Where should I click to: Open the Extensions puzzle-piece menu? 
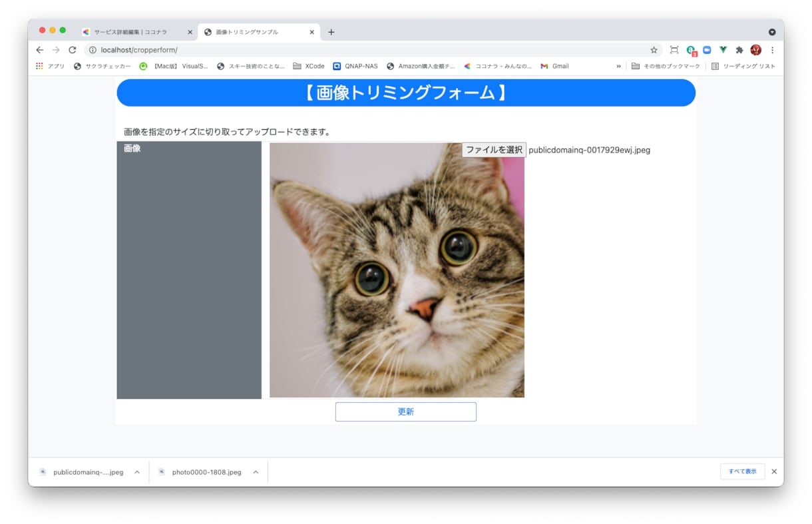pyautogui.click(x=739, y=50)
